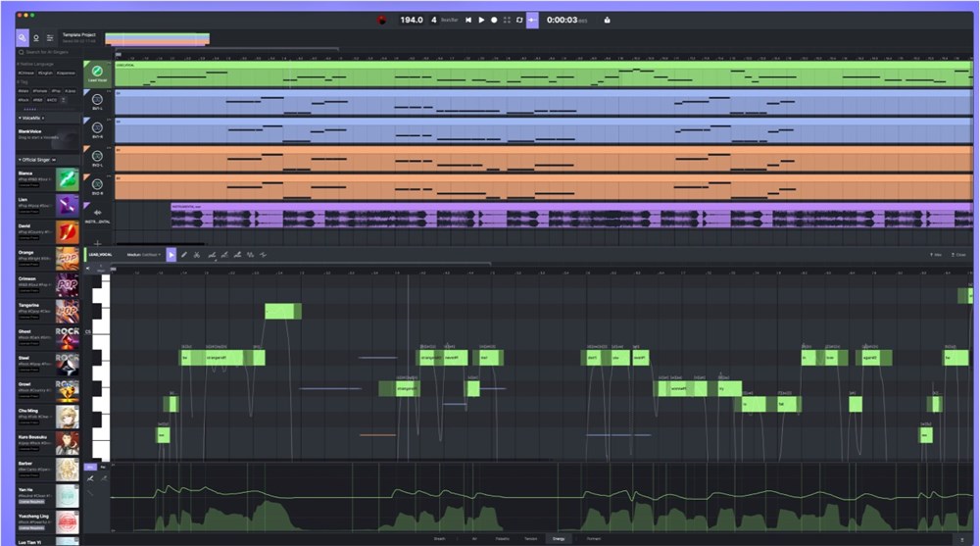The width and height of the screenshot is (980, 546).
Task: Switch to the Formant parameter tab
Action: tap(594, 538)
